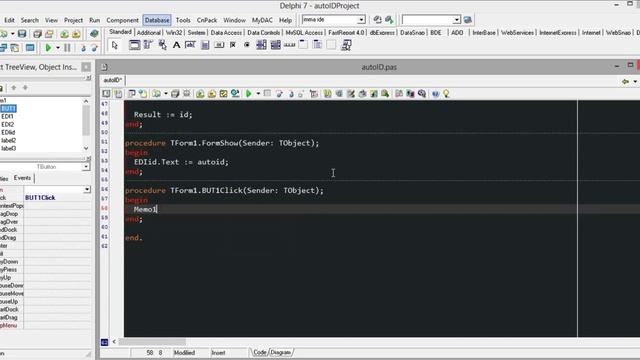The width and height of the screenshot is (640, 360).
Task: Click the Help book icon in main toolbar
Action: 94,34
